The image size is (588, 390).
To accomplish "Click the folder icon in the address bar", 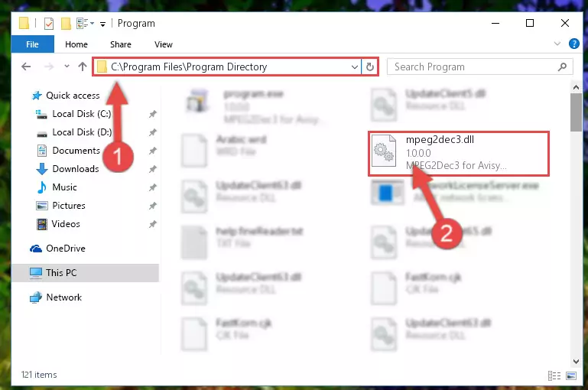I will point(102,67).
